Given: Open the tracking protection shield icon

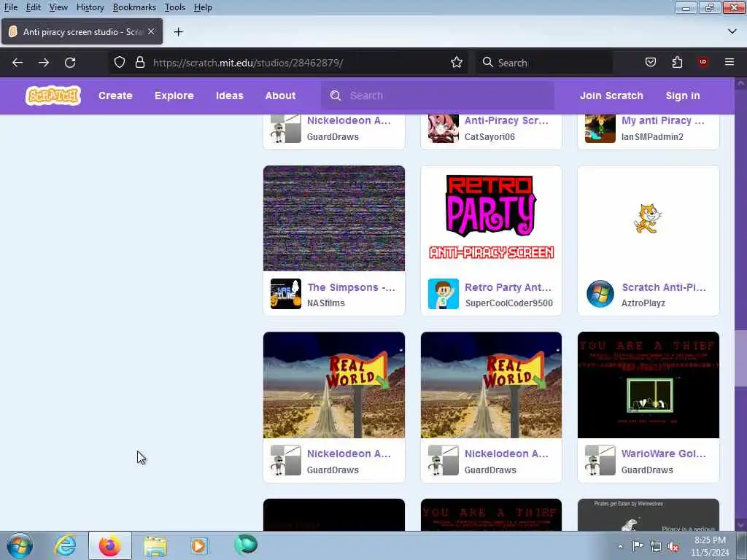Looking at the screenshot, I should pos(120,63).
